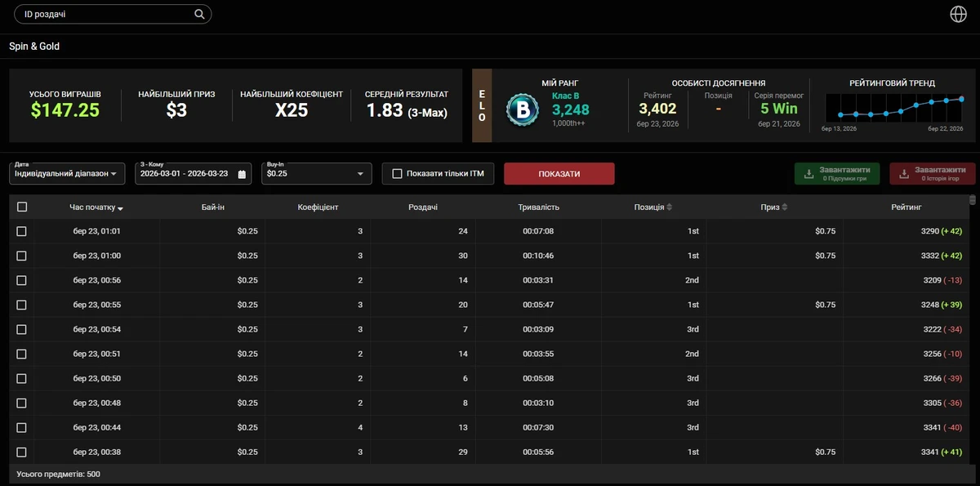Enable the show only ITM checkbox

[398, 173]
